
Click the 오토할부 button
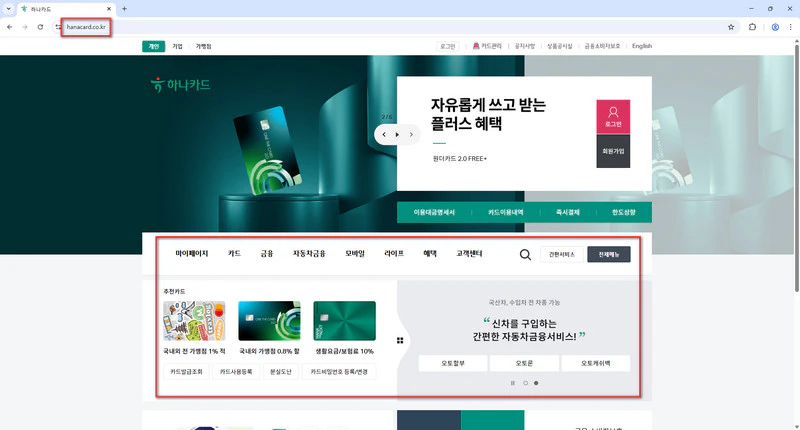click(x=453, y=363)
